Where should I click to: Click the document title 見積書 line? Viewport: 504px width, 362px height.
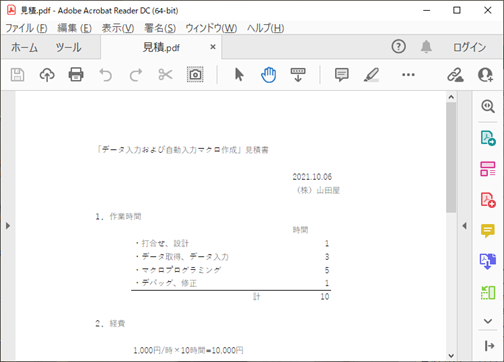point(182,150)
